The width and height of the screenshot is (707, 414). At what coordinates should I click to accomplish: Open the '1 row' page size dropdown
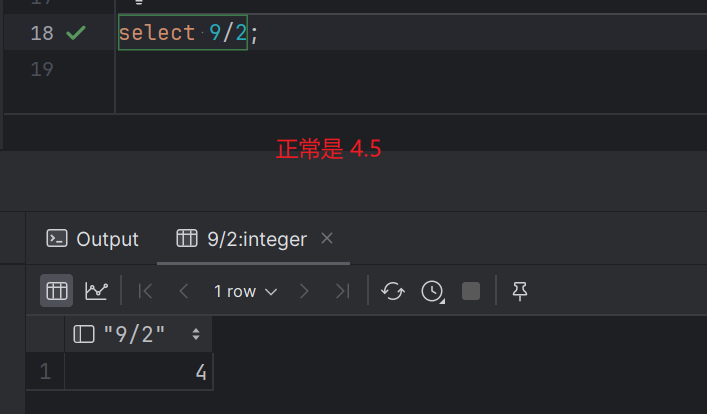(x=244, y=291)
